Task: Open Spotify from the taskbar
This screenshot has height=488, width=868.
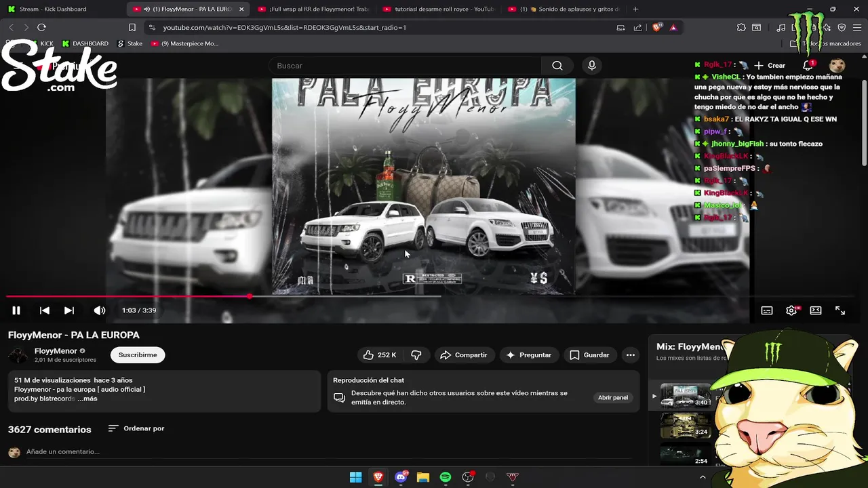Action: click(x=446, y=477)
